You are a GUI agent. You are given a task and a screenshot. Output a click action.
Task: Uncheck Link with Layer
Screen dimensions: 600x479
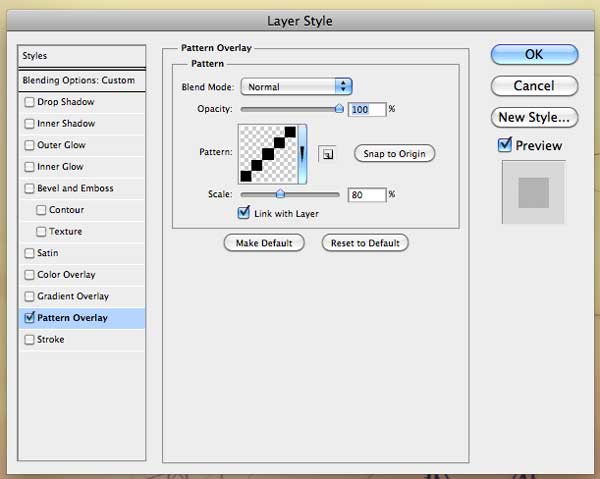[243, 213]
